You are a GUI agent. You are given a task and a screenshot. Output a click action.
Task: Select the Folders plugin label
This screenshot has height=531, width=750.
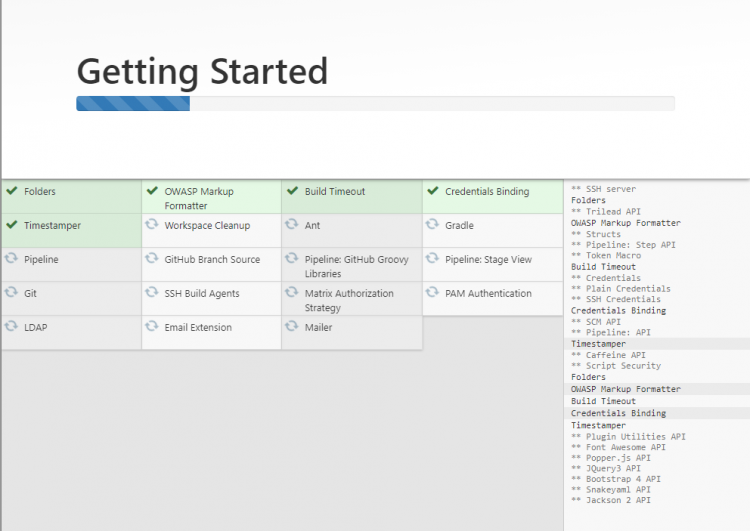pos(40,191)
